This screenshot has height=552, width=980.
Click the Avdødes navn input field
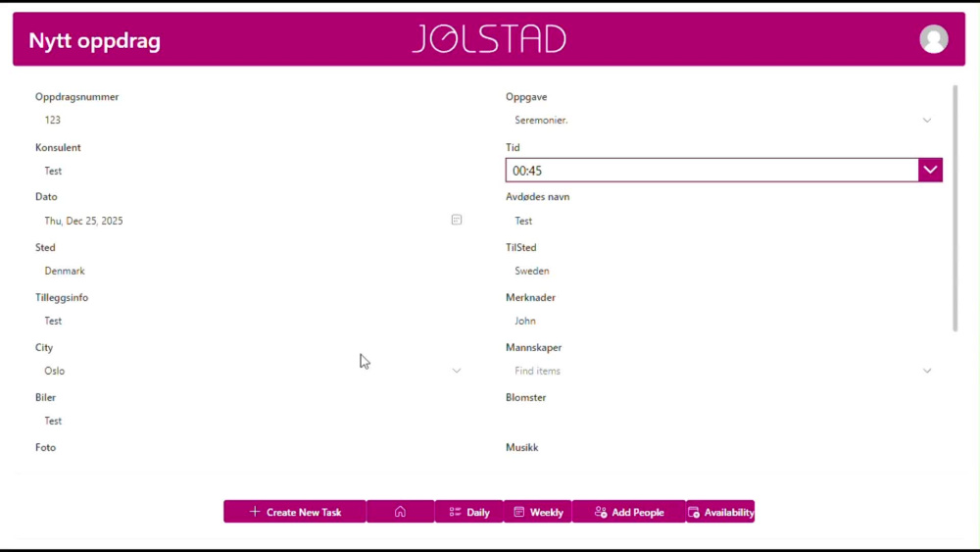[x=723, y=221]
